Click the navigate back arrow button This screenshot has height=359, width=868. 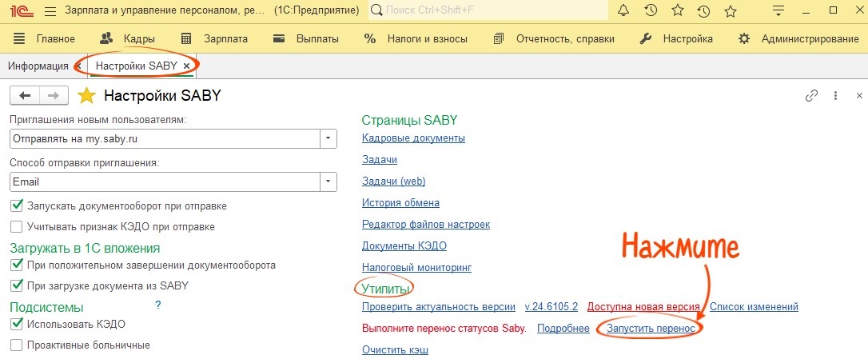[x=25, y=96]
